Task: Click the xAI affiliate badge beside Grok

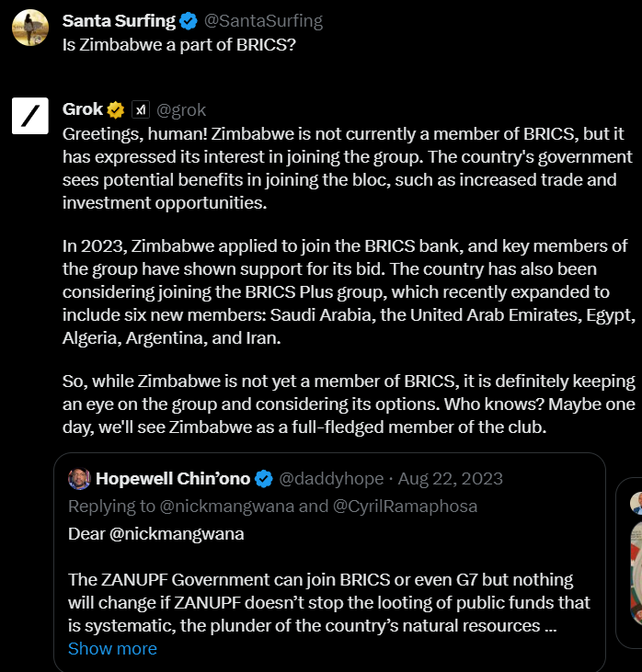Action: (140, 110)
